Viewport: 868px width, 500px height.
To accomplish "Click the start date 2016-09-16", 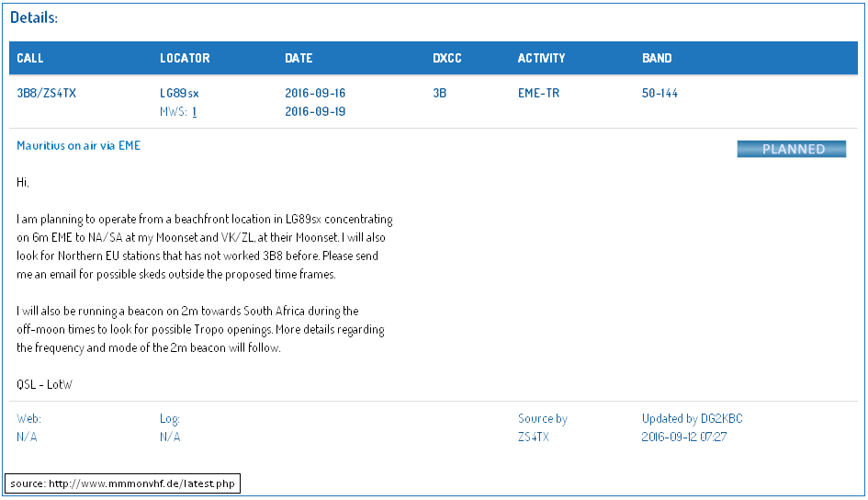I will point(315,93).
